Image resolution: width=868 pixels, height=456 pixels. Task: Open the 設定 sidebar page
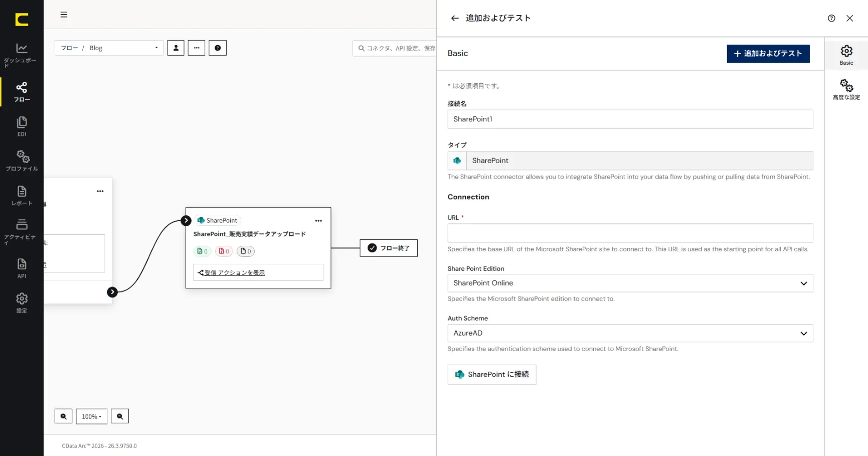click(x=22, y=303)
